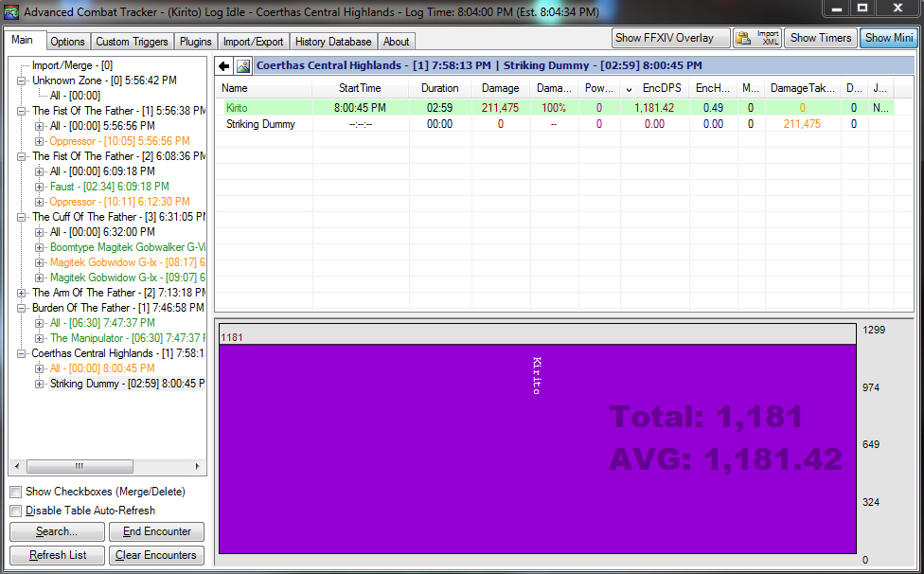This screenshot has width=924, height=574.
Task: Click the back arrow icon beside encounter title
Action: pos(224,66)
